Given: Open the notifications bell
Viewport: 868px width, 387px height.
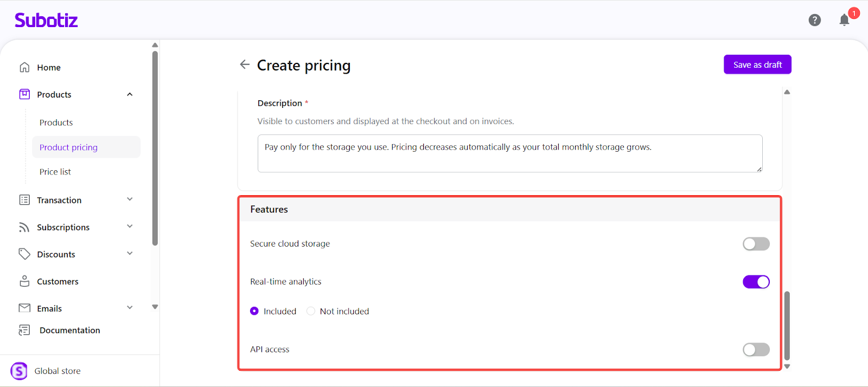Looking at the screenshot, I should coord(844,21).
